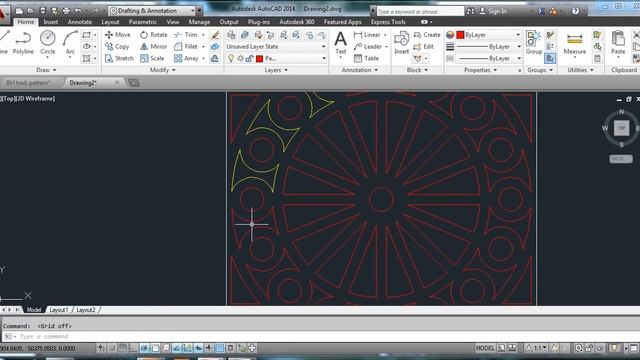Toggle the layer lock padlock icon
Viewport: 640px width, 360px height.
(x=249, y=59)
